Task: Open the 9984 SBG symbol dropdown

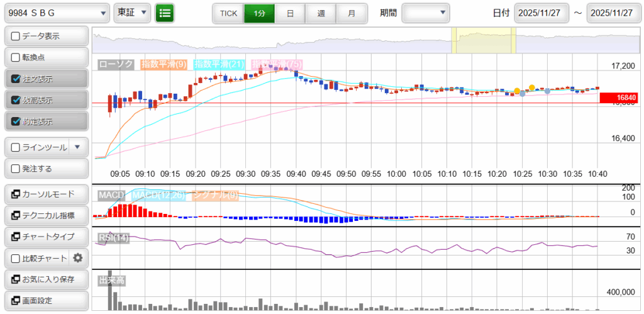Action: [57, 13]
